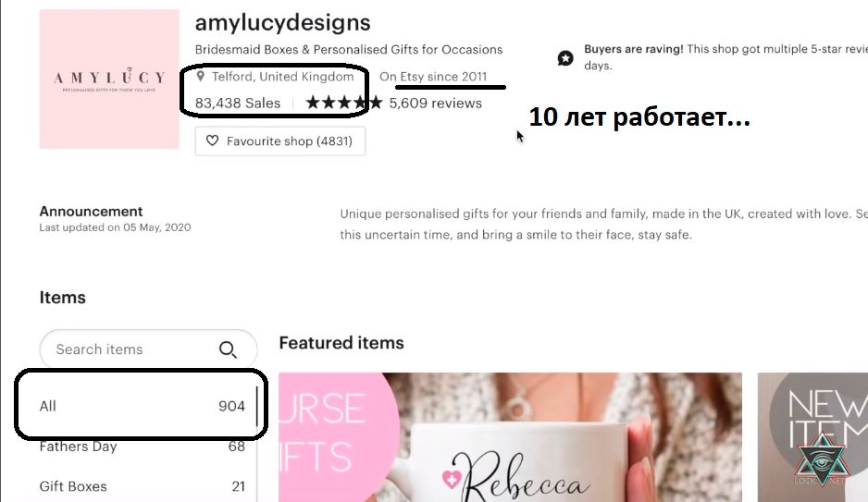Click the eye triangle watermark logo
868x502 pixels.
tap(821, 460)
